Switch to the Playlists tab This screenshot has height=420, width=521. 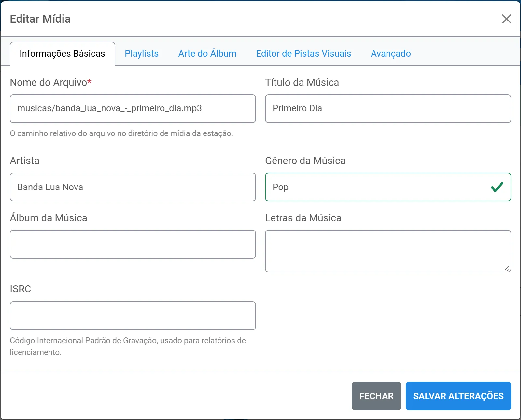pyautogui.click(x=142, y=54)
